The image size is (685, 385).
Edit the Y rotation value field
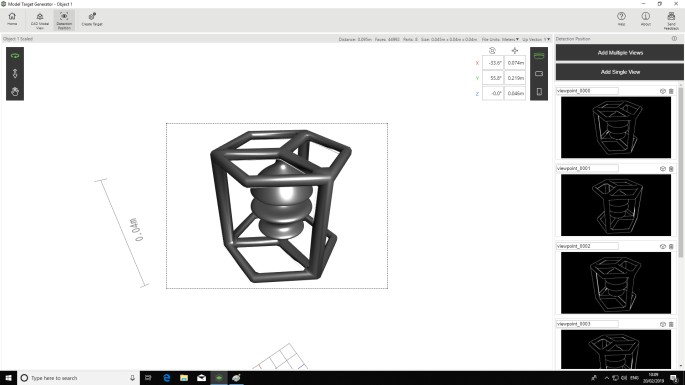point(493,78)
